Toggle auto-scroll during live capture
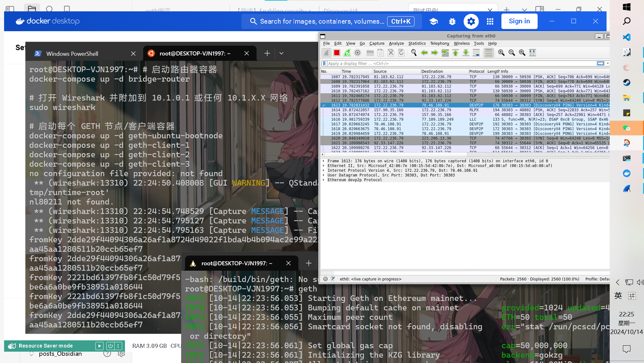This screenshot has width=644, height=363. pos(476,53)
